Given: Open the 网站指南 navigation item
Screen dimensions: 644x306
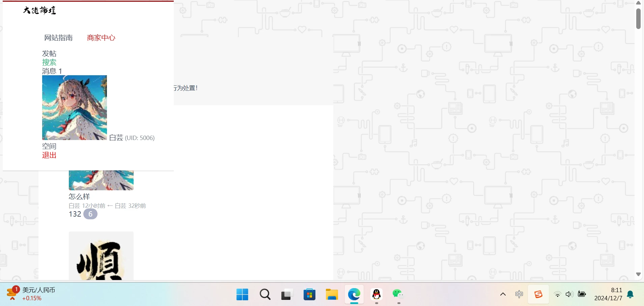Looking at the screenshot, I should [58, 38].
